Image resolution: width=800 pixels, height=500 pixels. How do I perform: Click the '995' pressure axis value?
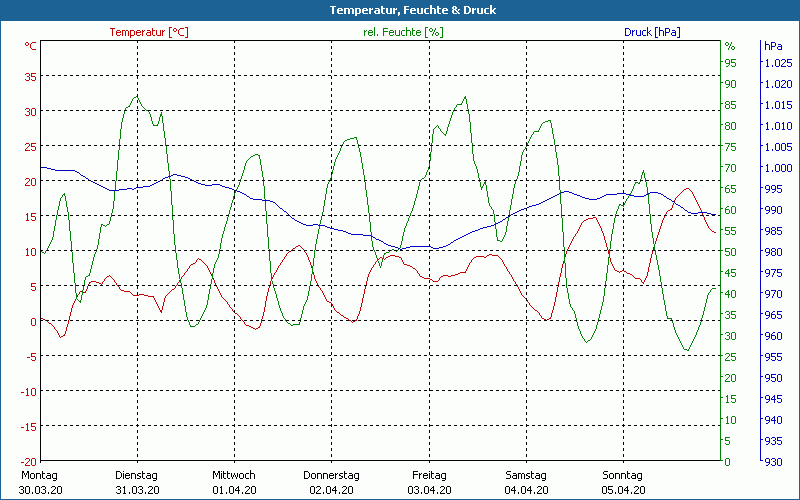click(773, 189)
